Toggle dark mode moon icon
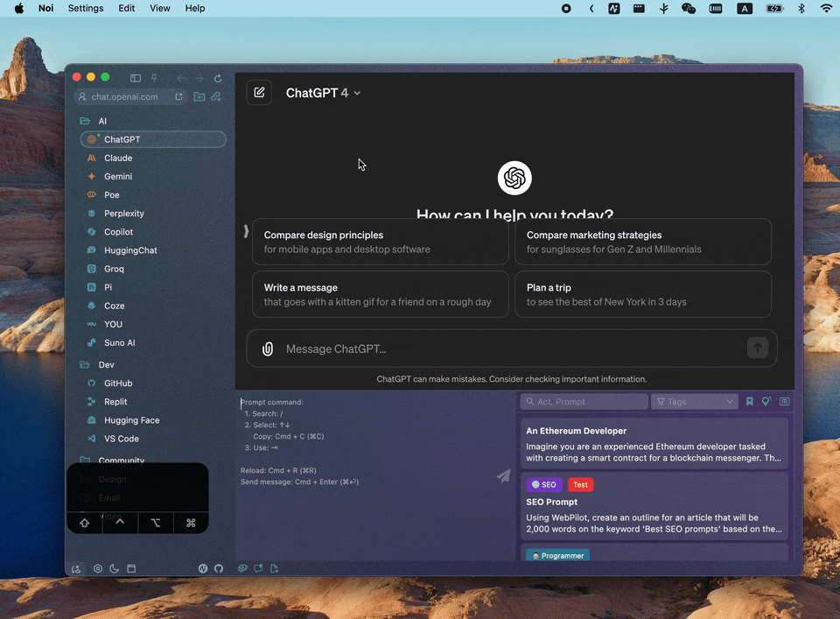This screenshot has height=619, width=840. pyautogui.click(x=114, y=568)
